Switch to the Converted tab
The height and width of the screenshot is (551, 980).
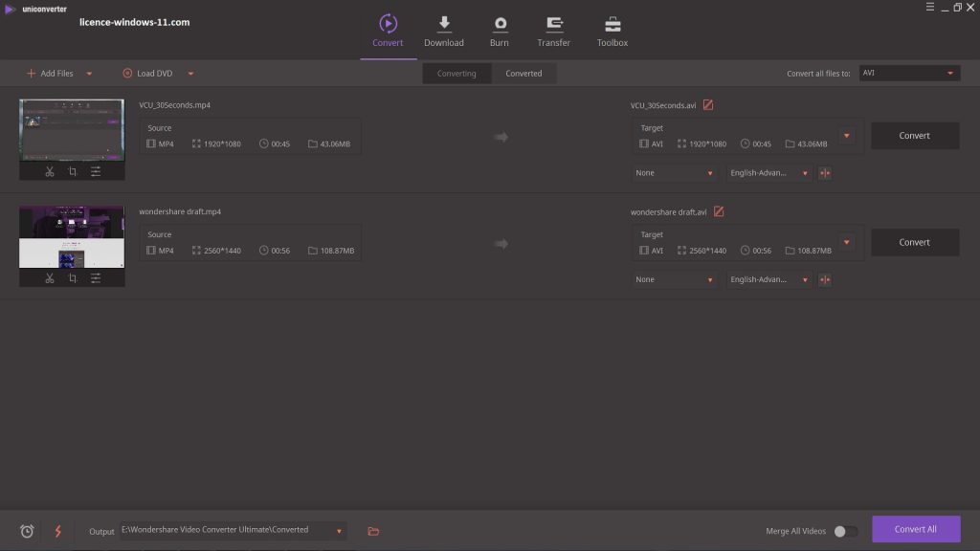click(x=523, y=74)
